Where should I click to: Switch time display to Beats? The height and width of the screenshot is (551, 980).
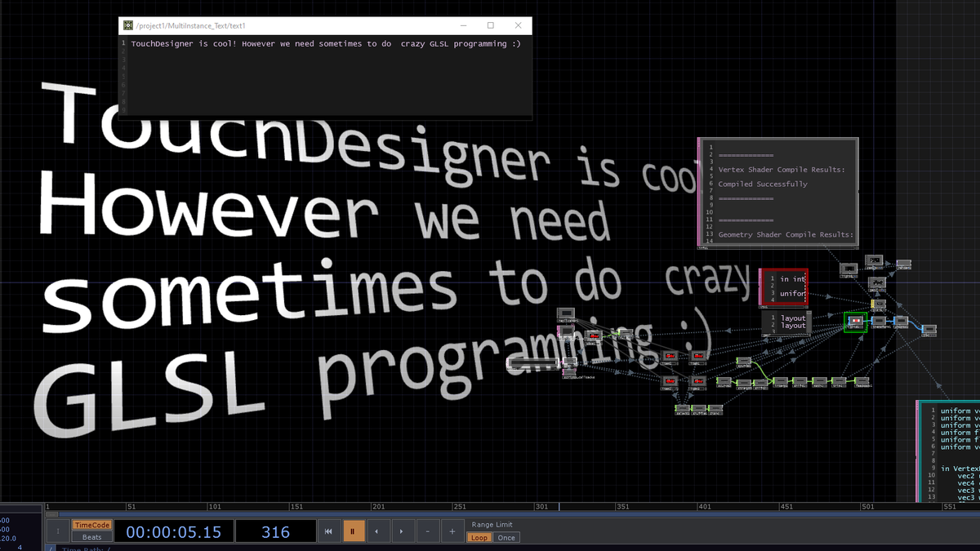(91, 537)
